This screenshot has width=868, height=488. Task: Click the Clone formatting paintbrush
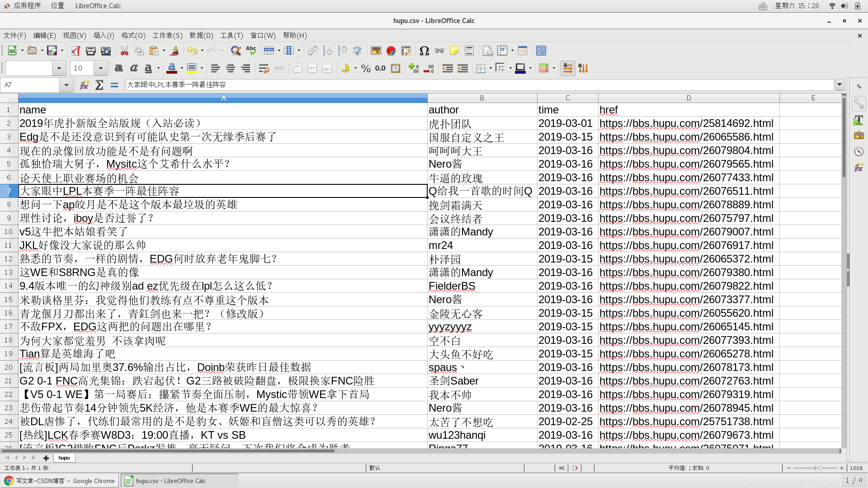coord(175,51)
